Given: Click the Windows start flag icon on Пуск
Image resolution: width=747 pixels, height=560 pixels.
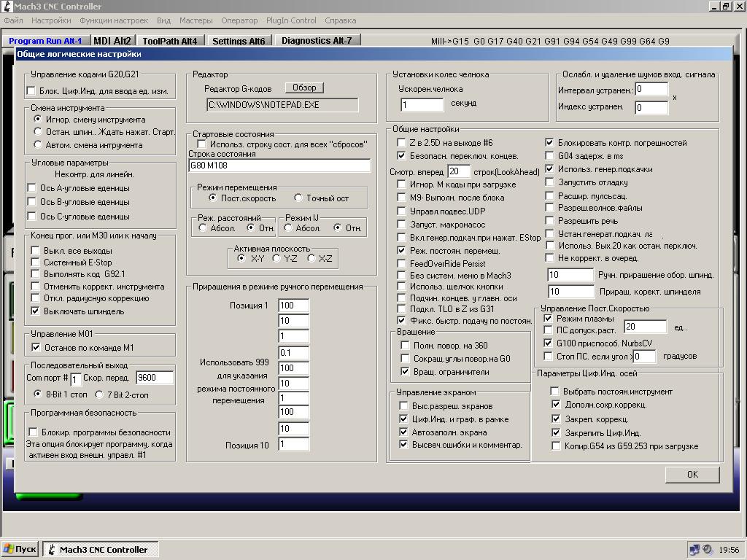Looking at the screenshot, I should [8, 549].
